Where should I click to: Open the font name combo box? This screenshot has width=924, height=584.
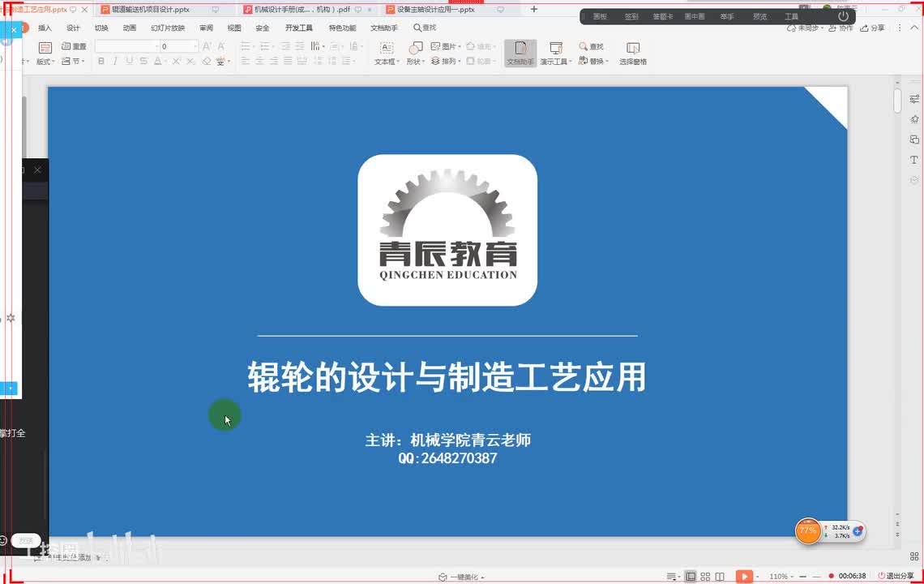127,46
